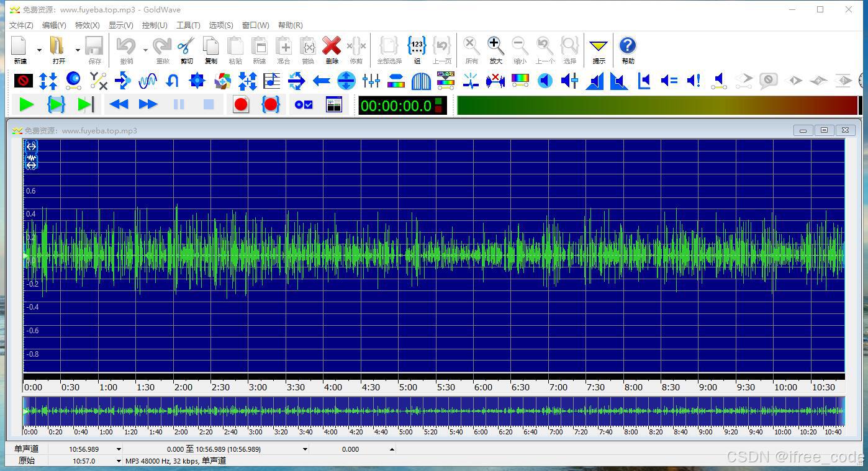Click the overview waveform navigation strip
This screenshot has height=471, width=868.
tap(433, 411)
